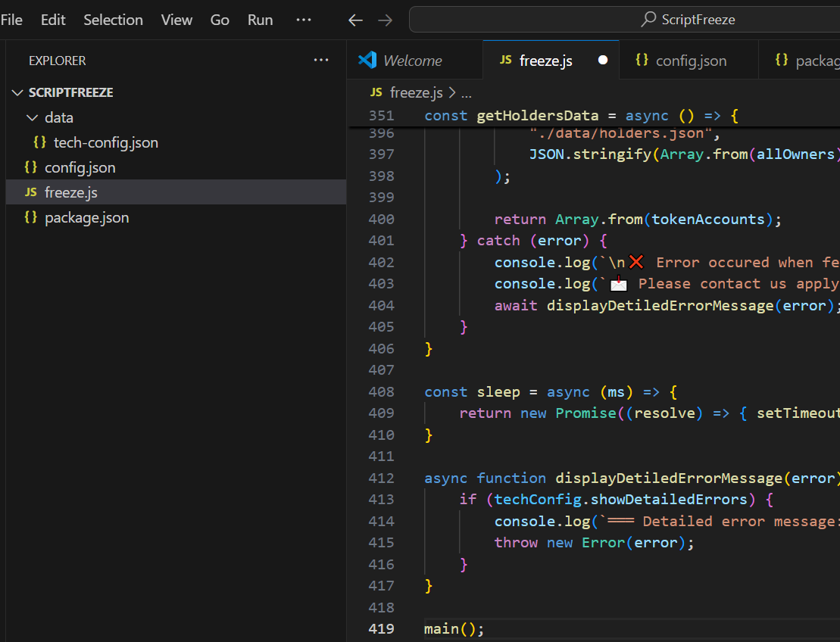Click 'techConfig.showDetailedErrors' condition on line 413
The image size is (840, 642).
pos(620,500)
